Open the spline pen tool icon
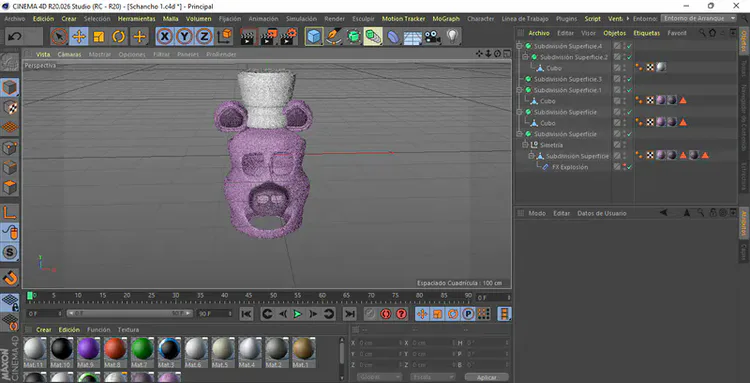750x383 pixels. point(334,36)
